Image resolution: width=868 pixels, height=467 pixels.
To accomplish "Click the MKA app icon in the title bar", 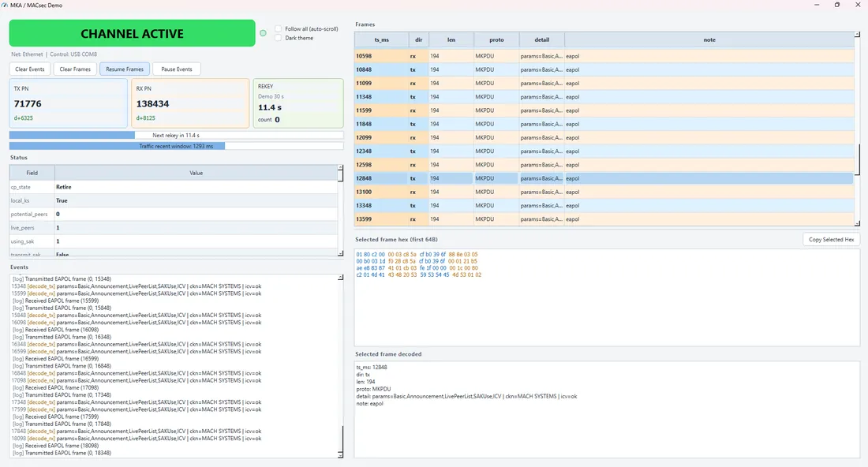I will click(5, 5).
